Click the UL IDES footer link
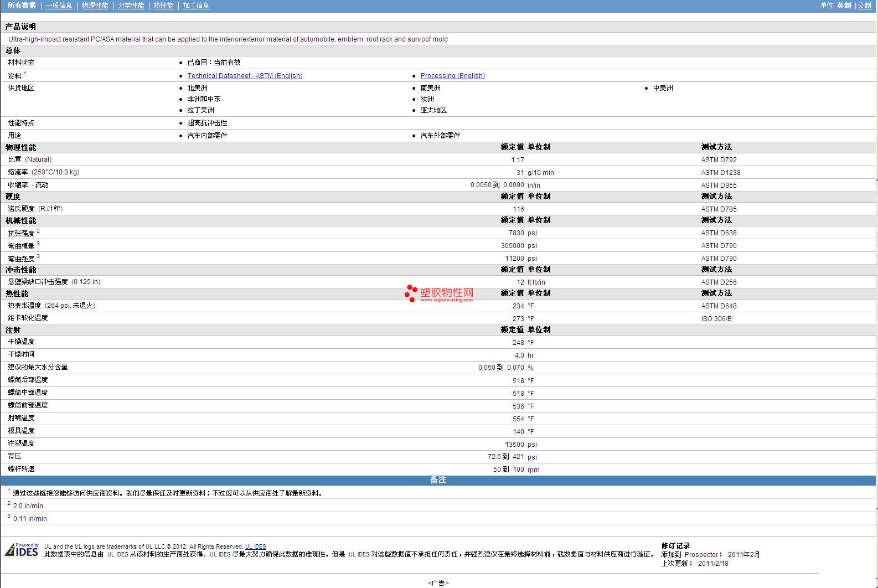Viewport: 878px width, 588px height. point(255,546)
